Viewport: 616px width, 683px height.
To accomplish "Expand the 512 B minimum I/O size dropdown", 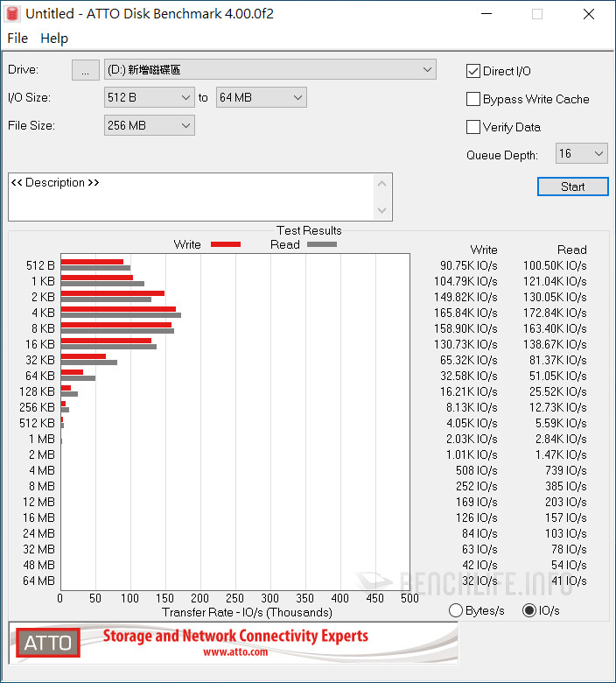I will (149, 98).
